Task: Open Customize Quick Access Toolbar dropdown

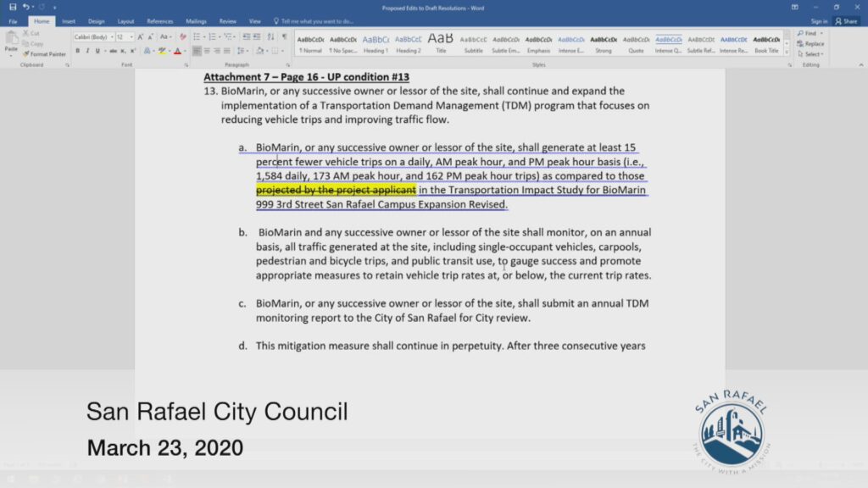Action: [54, 7]
